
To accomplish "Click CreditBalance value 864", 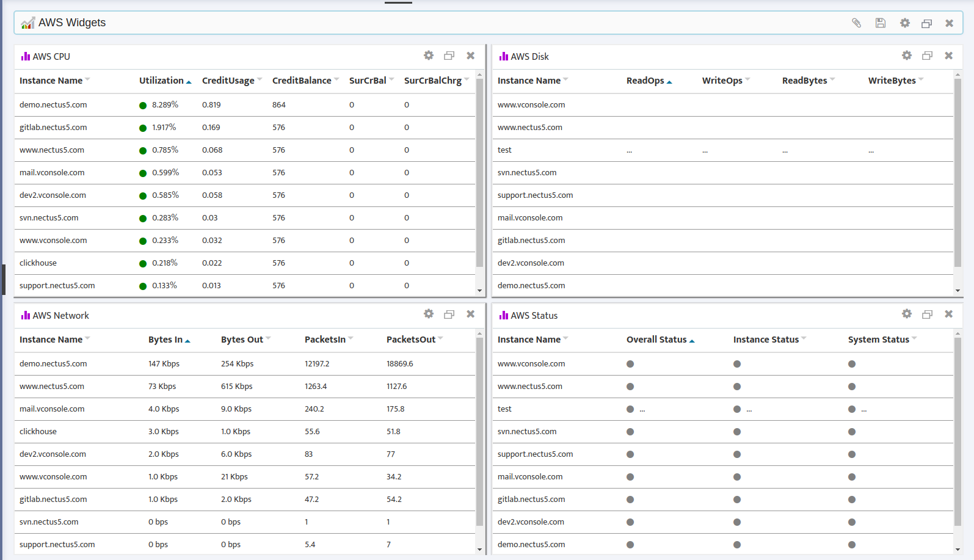I will pyautogui.click(x=279, y=105).
